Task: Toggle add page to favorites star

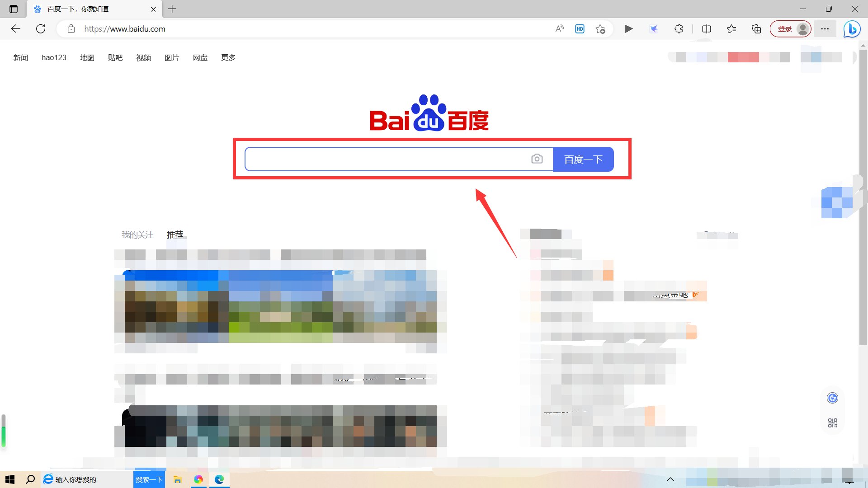Action: click(600, 28)
